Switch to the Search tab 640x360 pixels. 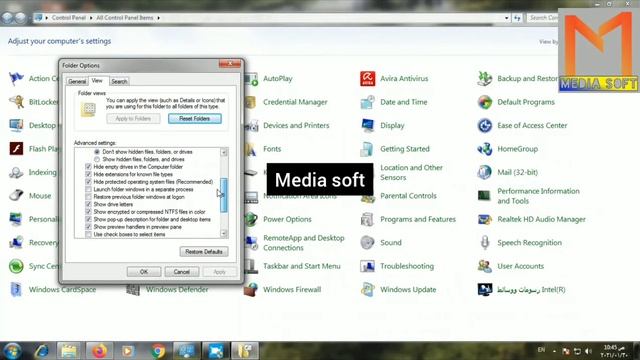coord(119,81)
